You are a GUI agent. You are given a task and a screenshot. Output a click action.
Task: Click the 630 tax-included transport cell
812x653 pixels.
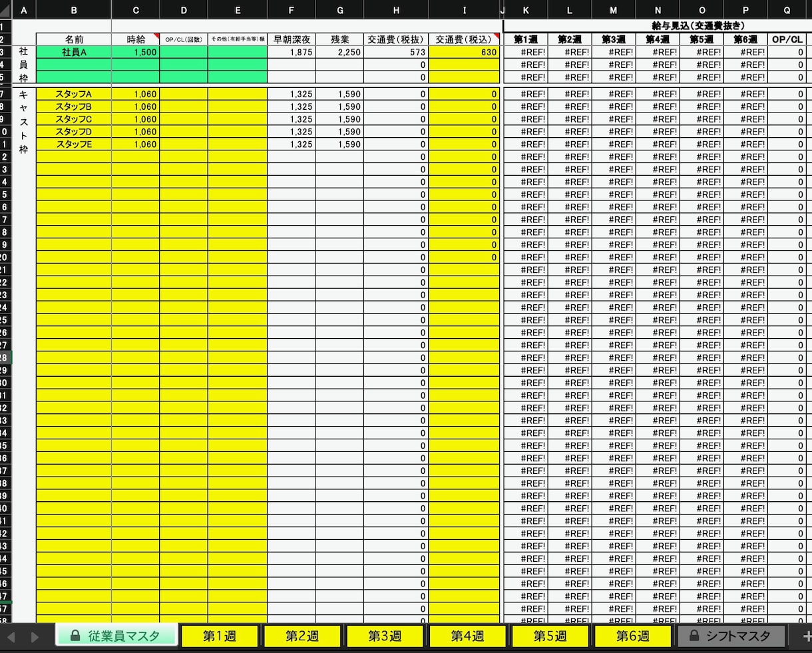465,52
